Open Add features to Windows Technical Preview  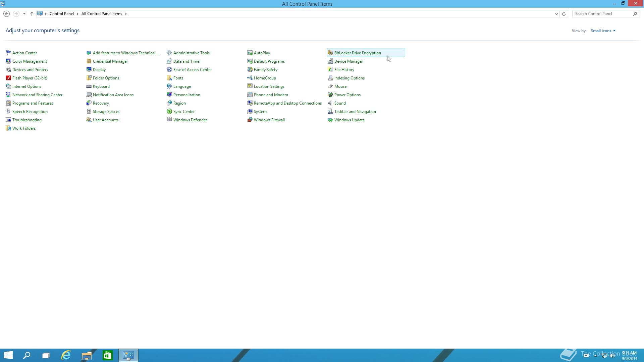coord(126,53)
